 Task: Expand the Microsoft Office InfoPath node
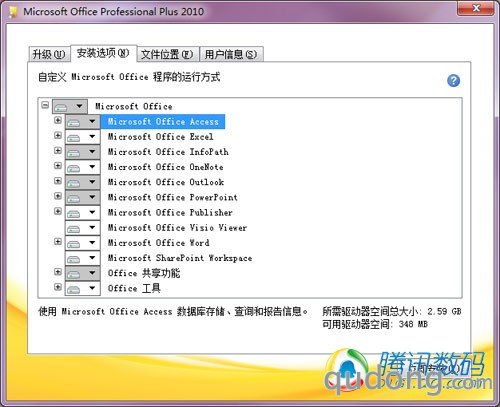tap(58, 150)
